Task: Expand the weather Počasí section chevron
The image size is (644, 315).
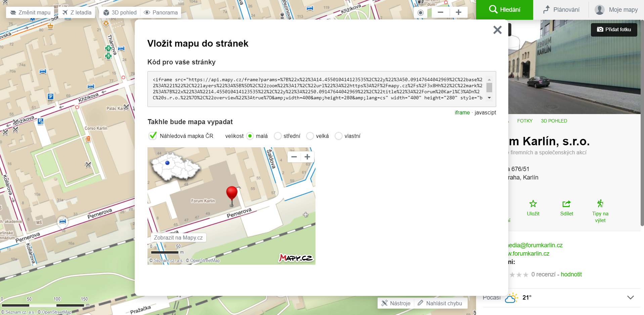Action: 631,298
